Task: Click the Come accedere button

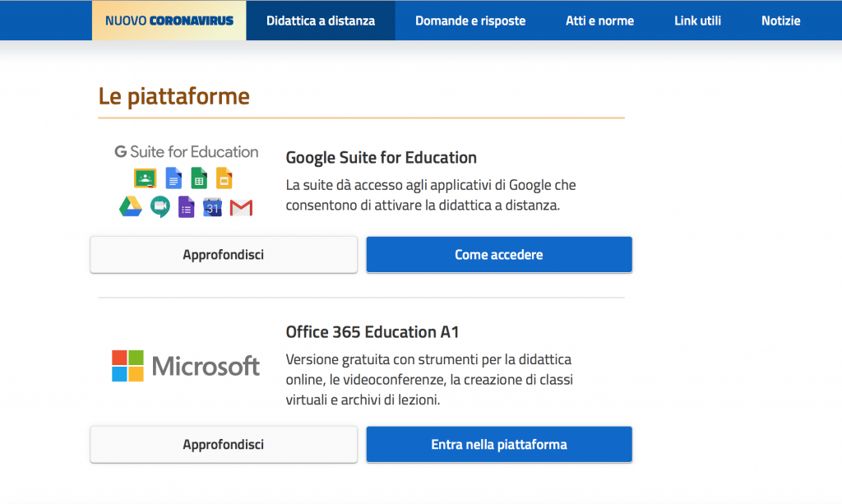Action: 498,255
